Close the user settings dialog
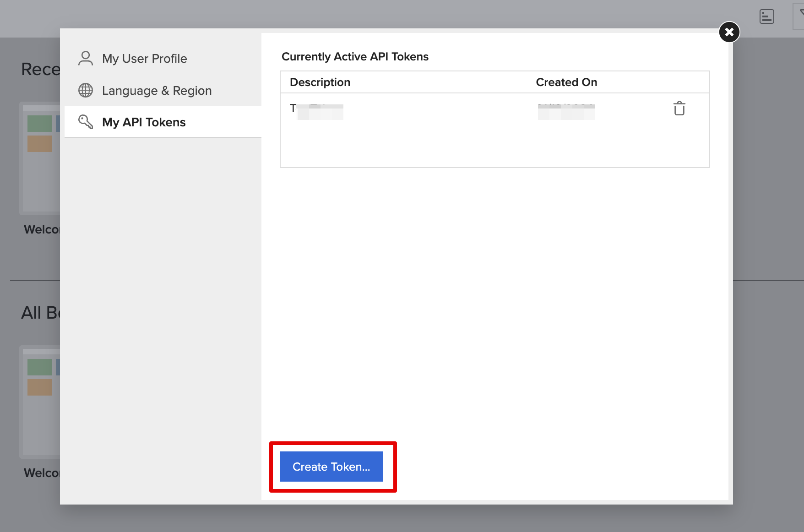804x532 pixels. pyautogui.click(x=729, y=32)
